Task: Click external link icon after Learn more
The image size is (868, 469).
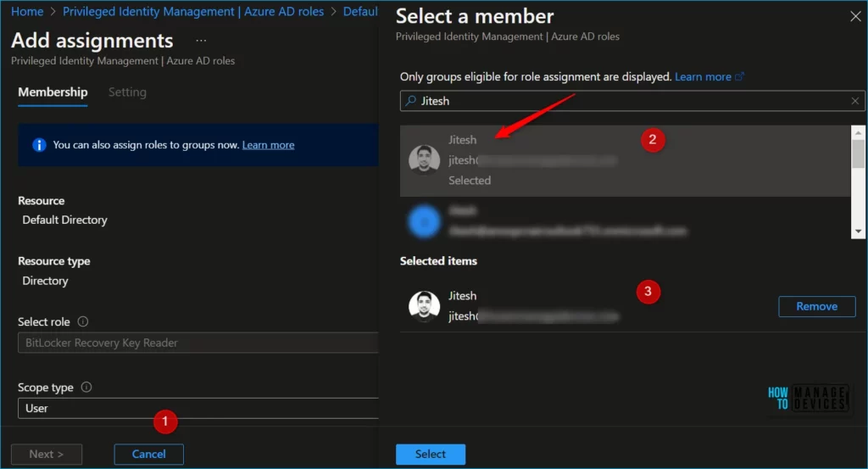Action: coord(739,76)
